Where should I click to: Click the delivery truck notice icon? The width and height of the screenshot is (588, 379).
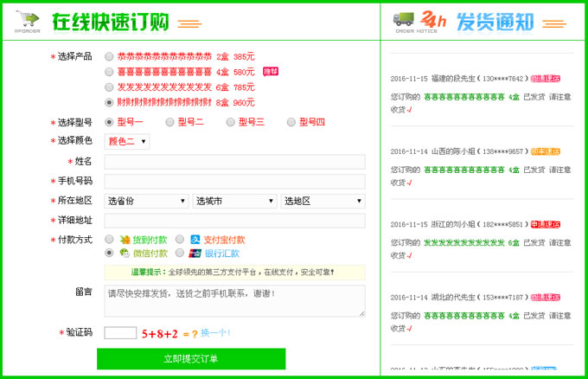pyautogui.click(x=404, y=19)
